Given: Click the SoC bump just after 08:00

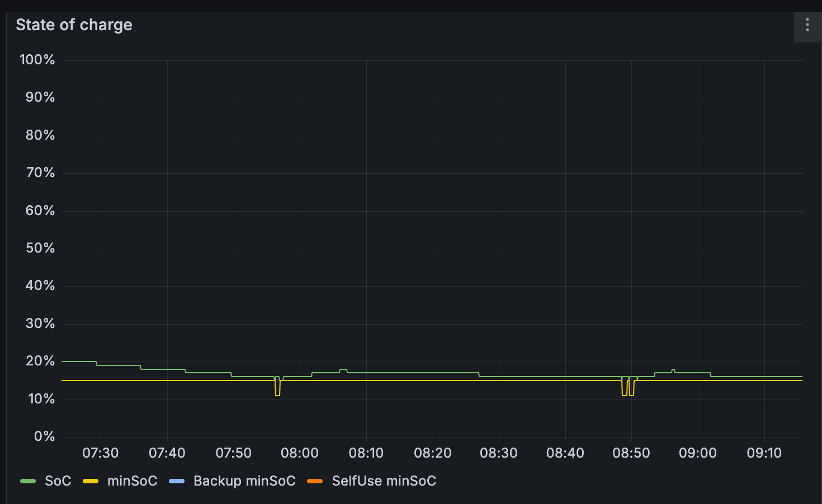Looking at the screenshot, I should 343,370.
